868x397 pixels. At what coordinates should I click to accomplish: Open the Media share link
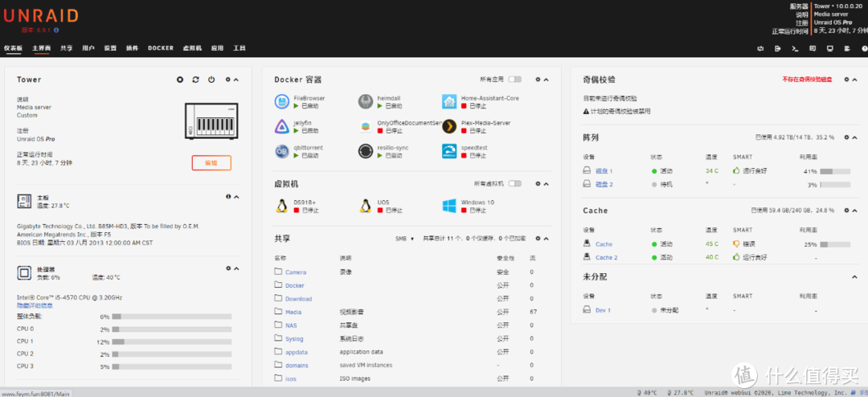[x=293, y=312]
